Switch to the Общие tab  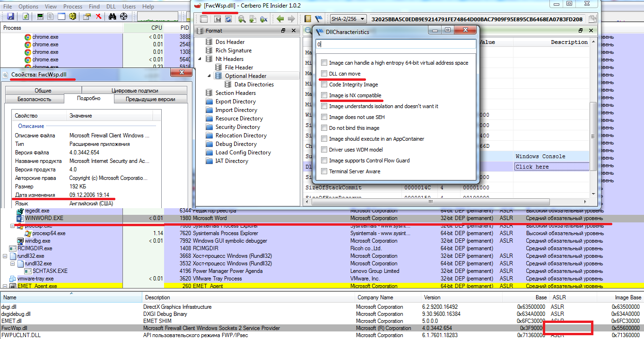[43, 91]
